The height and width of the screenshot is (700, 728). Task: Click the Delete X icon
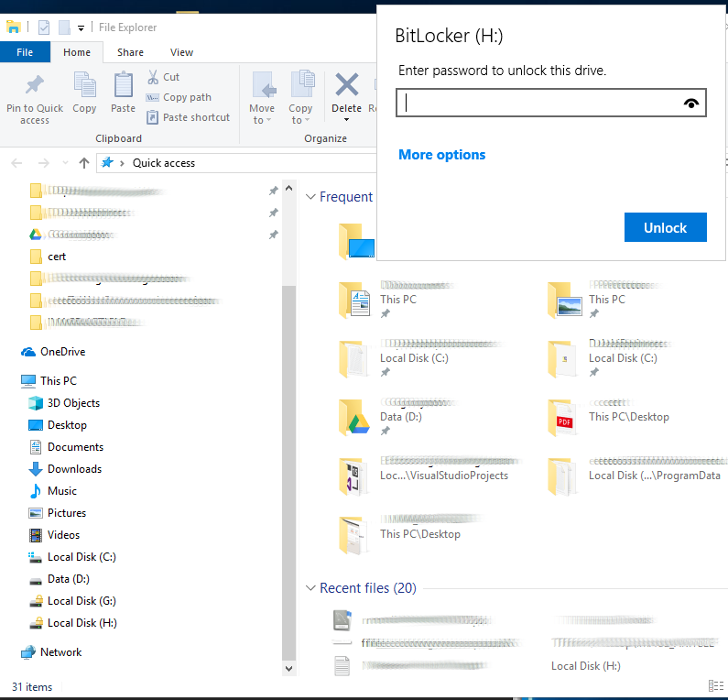tap(346, 84)
